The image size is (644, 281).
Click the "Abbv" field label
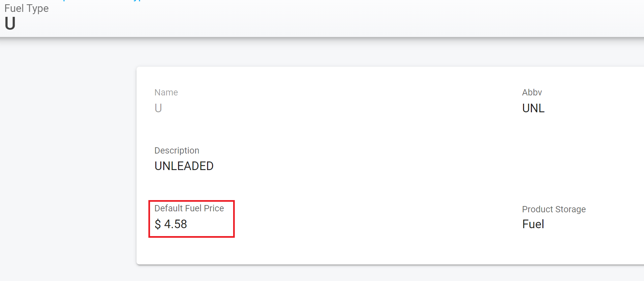click(x=532, y=92)
